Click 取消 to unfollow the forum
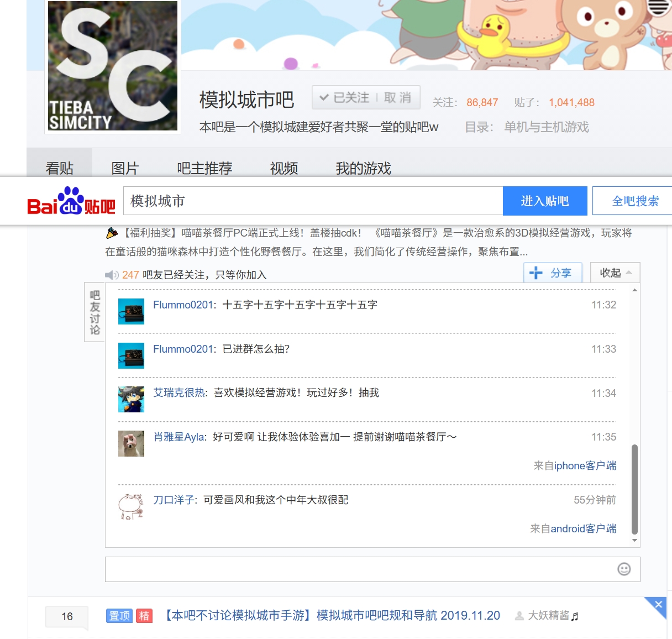Screen dimensions: 672x639 tap(398, 98)
